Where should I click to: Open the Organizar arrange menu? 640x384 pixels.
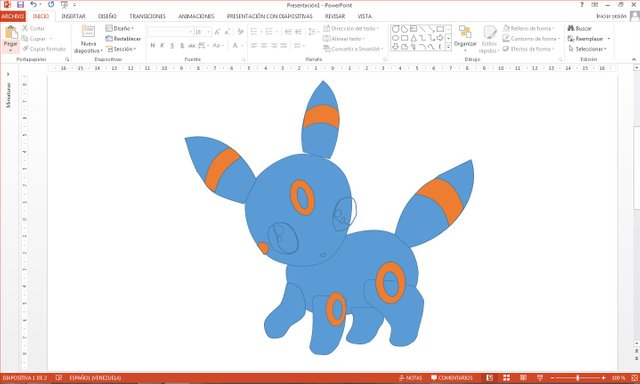coord(465,38)
